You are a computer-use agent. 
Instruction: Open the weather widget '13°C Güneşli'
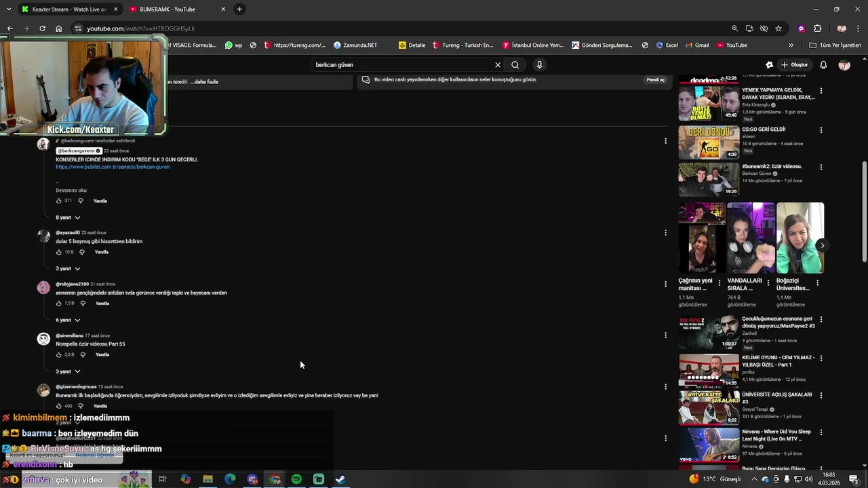pyautogui.click(x=715, y=479)
